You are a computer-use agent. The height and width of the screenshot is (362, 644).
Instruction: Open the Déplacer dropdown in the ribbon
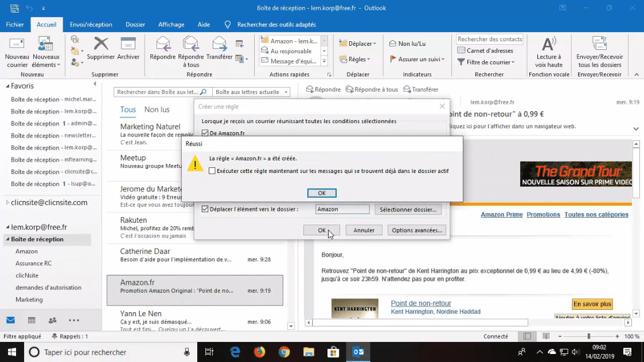(357, 44)
